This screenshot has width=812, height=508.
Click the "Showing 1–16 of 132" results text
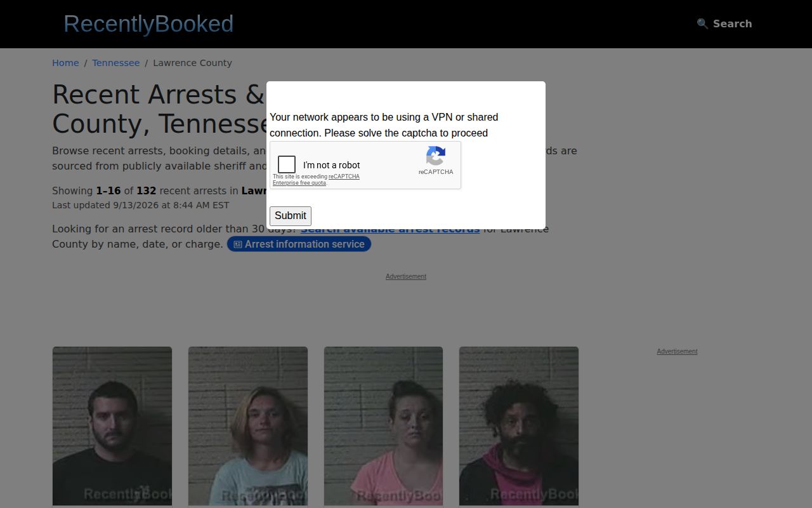[x=104, y=190]
